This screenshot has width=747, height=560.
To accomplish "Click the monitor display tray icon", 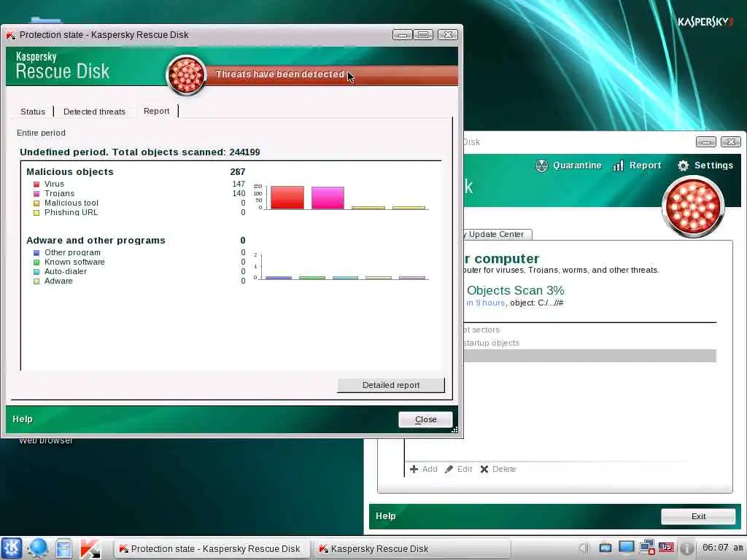I will coord(626,548).
